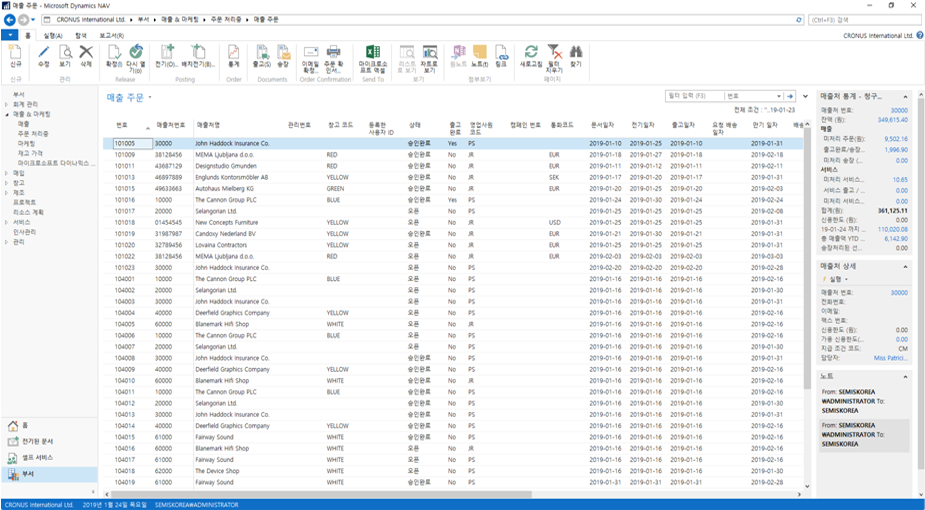Click the 필터 입력 (F3) filter input box
The image size is (925, 510).
tap(694, 96)
